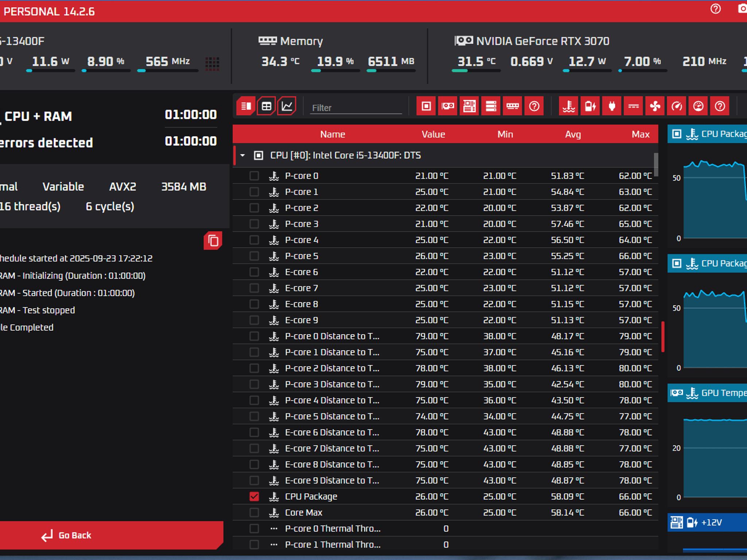Enable the P-core 0 checkbox
The image size is (747, 560).
(254, 176)
